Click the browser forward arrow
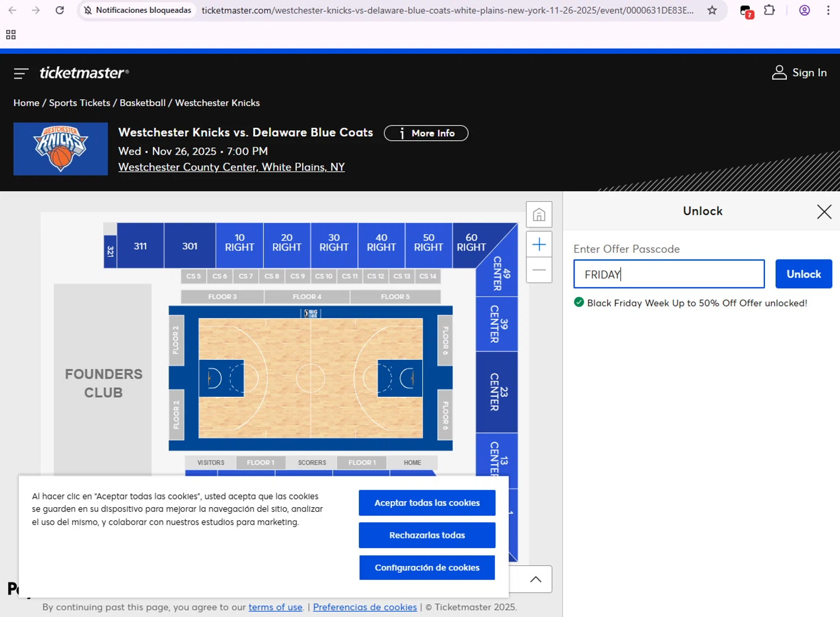 [x=36, y=10]
